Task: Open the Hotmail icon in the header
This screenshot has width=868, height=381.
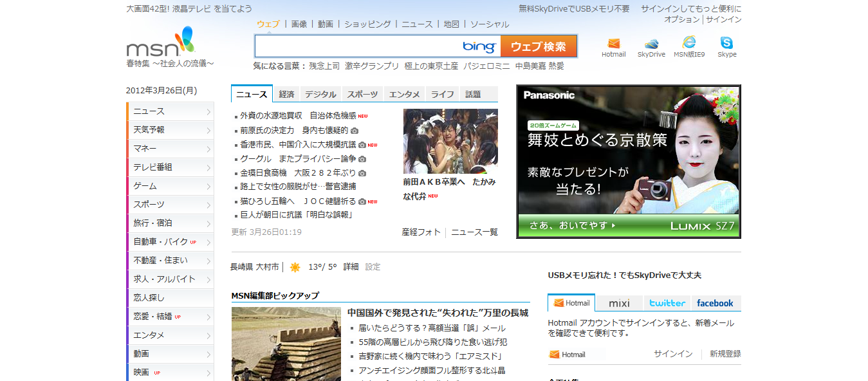Action: click(x=613, y=44)
